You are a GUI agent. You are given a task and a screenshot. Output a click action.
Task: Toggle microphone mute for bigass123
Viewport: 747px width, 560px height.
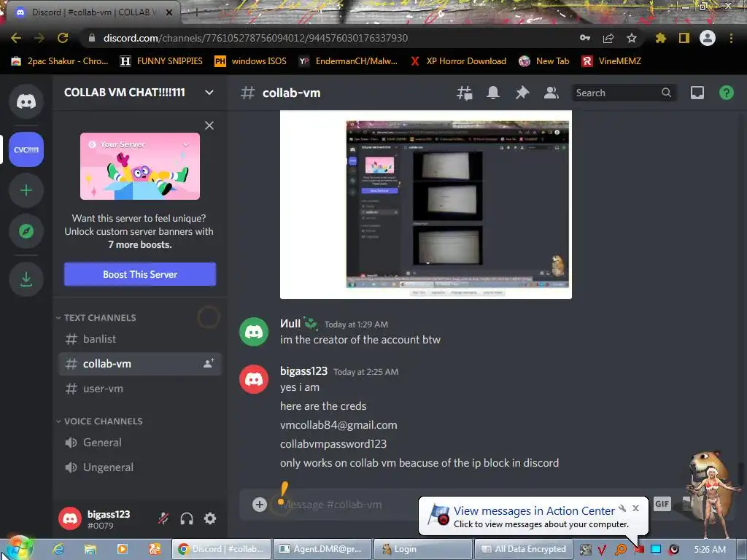163,518
